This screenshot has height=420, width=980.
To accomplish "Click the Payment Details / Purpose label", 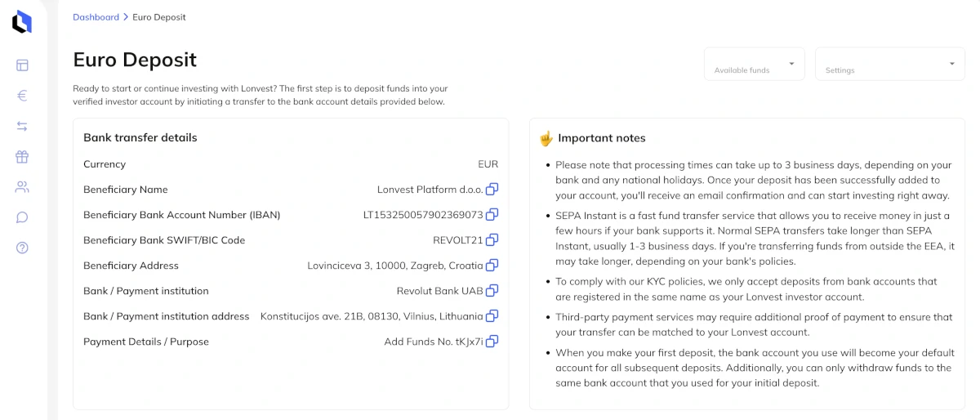I will [x=146, y=342].
